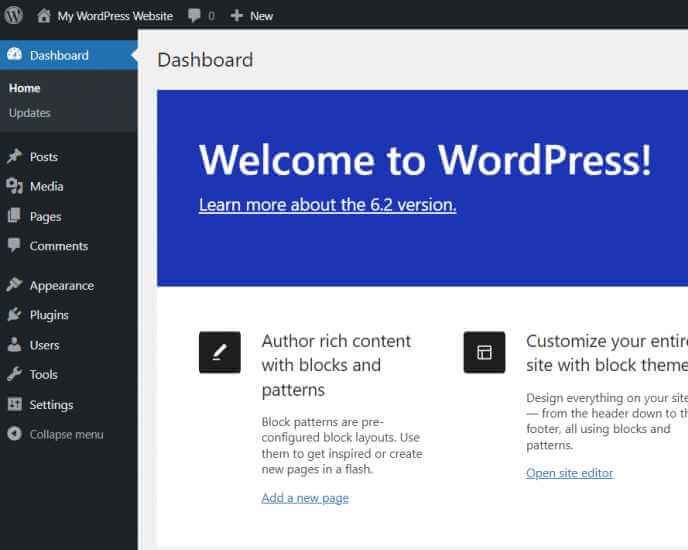Click the Settings sliders icon

(x=14, y=404)
